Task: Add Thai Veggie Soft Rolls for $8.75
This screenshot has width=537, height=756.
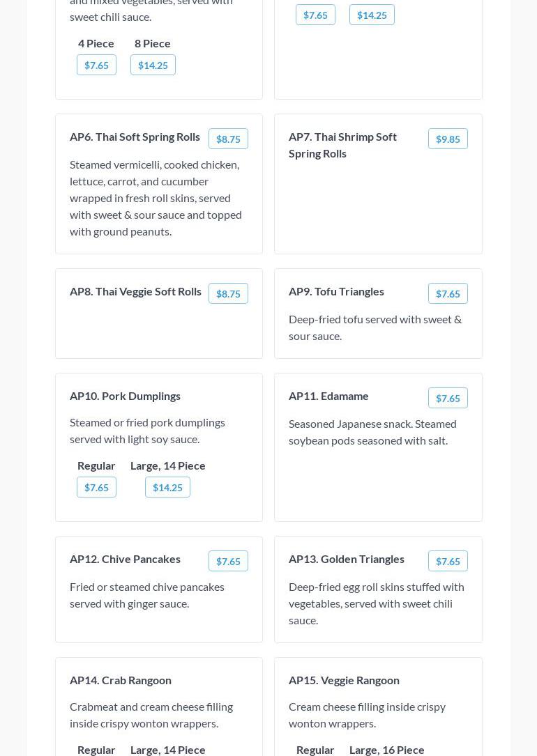Action: pos(228,294)
